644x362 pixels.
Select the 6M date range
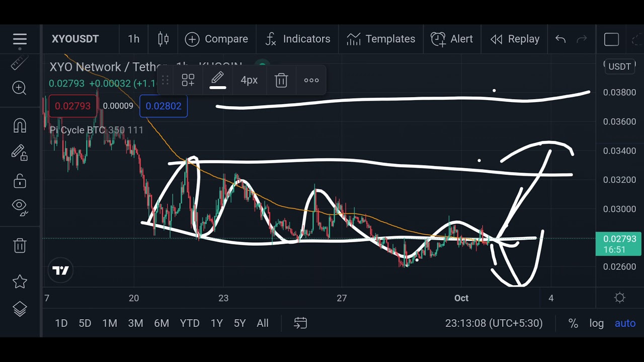[x=162, y=323]
